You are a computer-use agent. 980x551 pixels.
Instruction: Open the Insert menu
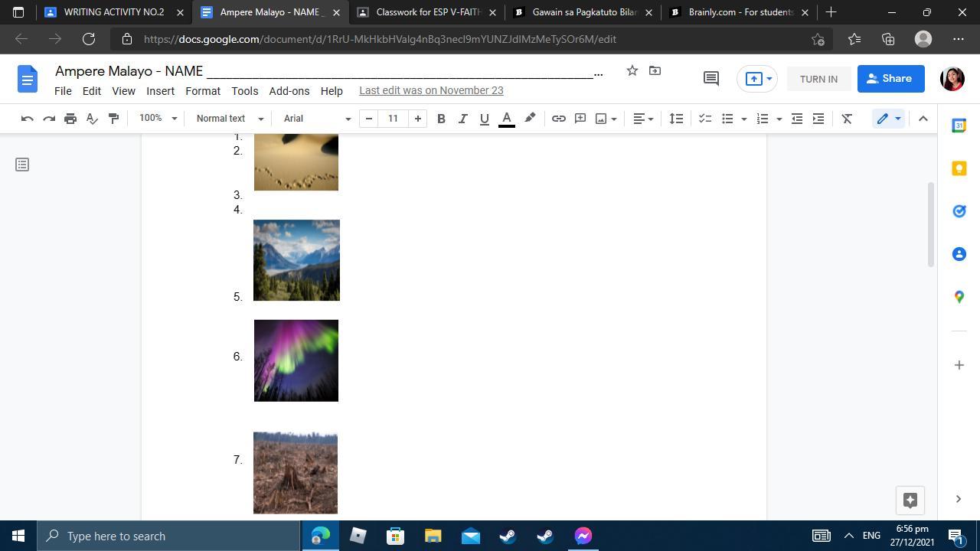160,91
